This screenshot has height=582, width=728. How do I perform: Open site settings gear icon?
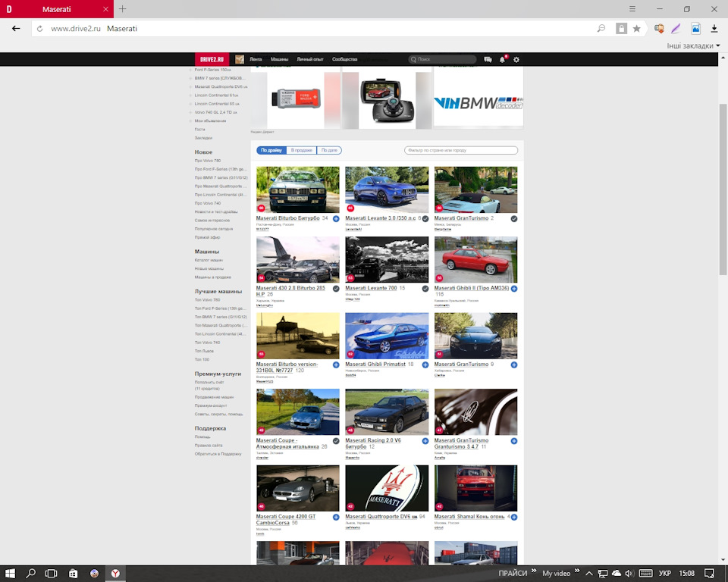(516, 59)
